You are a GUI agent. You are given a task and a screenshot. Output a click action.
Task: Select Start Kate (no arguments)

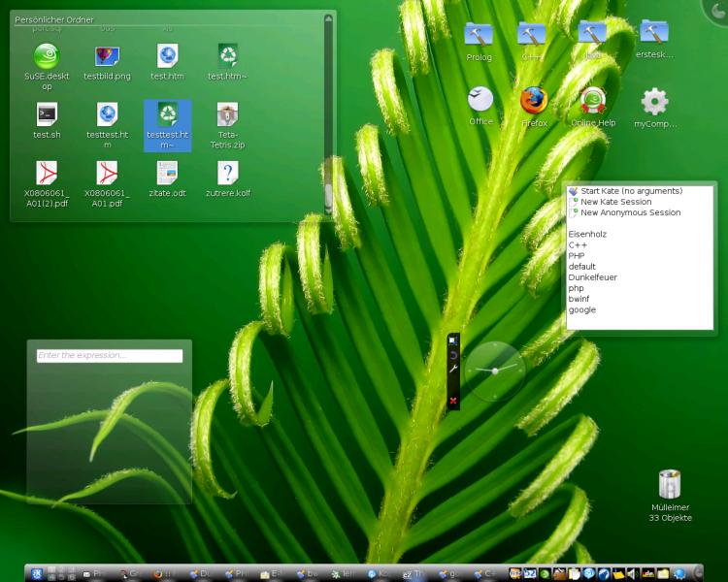point(631,191)
